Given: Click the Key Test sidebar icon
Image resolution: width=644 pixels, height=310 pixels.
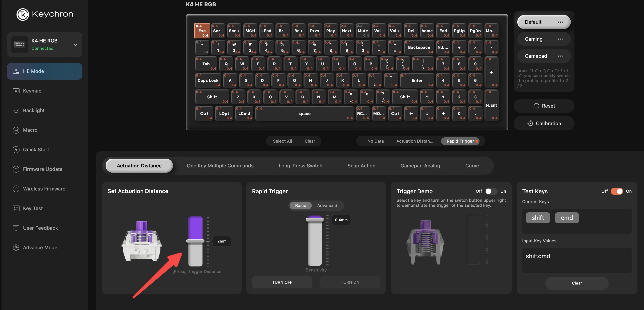Looking at the screenshot, I should pos(16,208).
